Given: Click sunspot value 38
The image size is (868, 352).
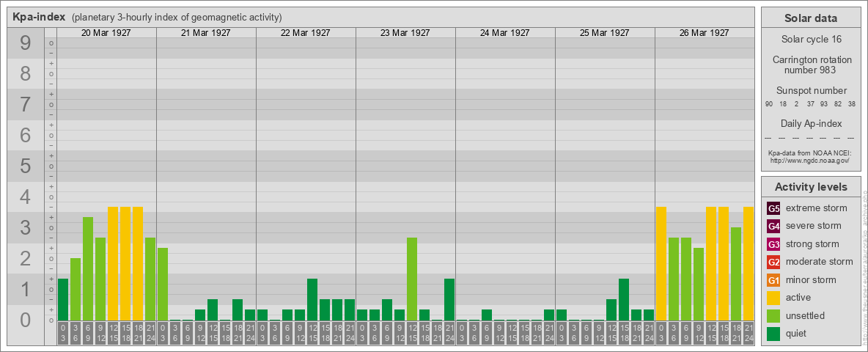Looking at the screenshot, I should pyautogui.click(x=851, y=105).
